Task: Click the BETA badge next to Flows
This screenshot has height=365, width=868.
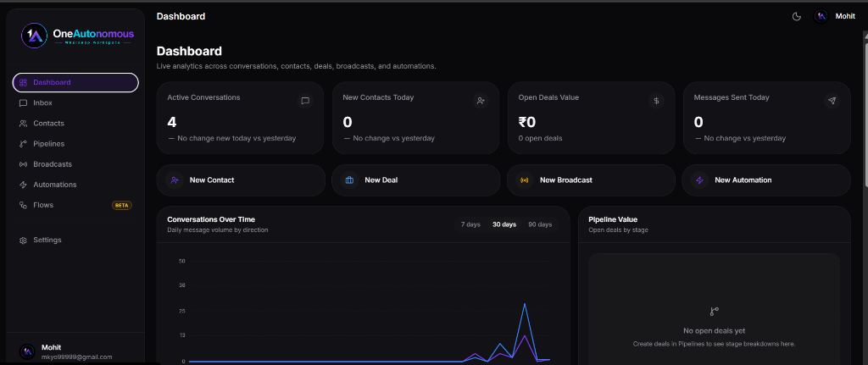Action: click(122, 205)
